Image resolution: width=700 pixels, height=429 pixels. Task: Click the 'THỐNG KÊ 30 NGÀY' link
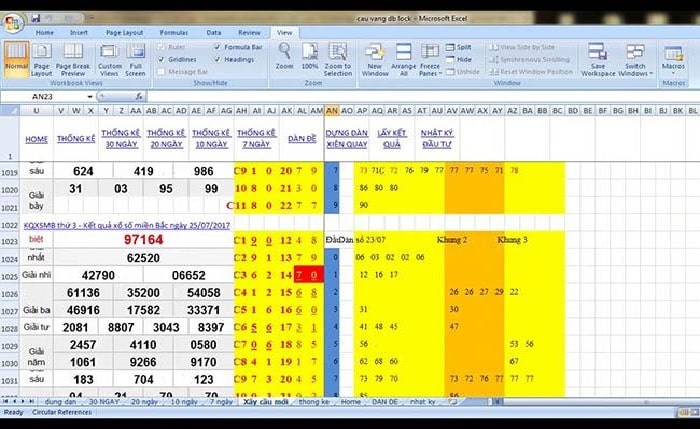120,138
